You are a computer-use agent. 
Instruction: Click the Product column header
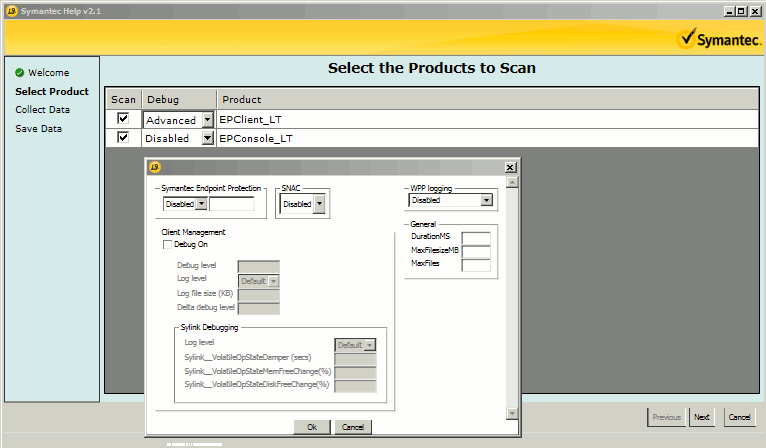488,100
